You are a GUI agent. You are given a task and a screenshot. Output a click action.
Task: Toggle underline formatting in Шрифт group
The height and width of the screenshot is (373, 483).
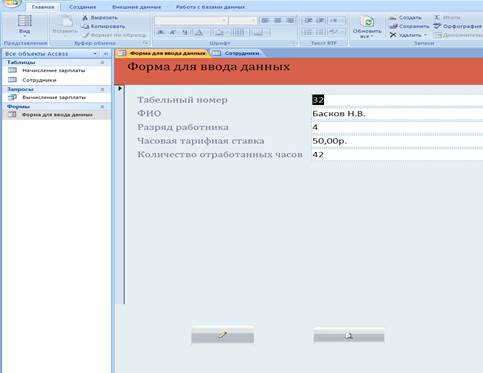184,33
